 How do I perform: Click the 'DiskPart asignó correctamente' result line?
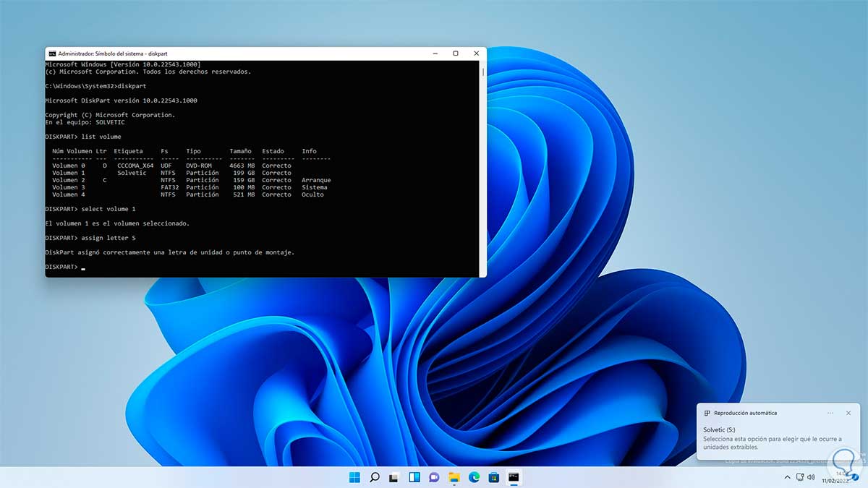click(x=170, y=252)
